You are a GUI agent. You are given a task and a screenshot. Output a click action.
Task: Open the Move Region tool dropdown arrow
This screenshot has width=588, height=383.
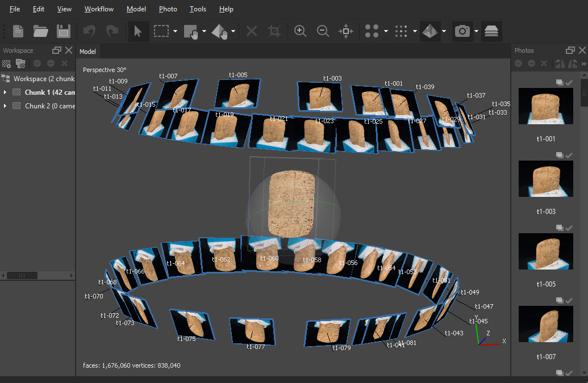point(204,31)
